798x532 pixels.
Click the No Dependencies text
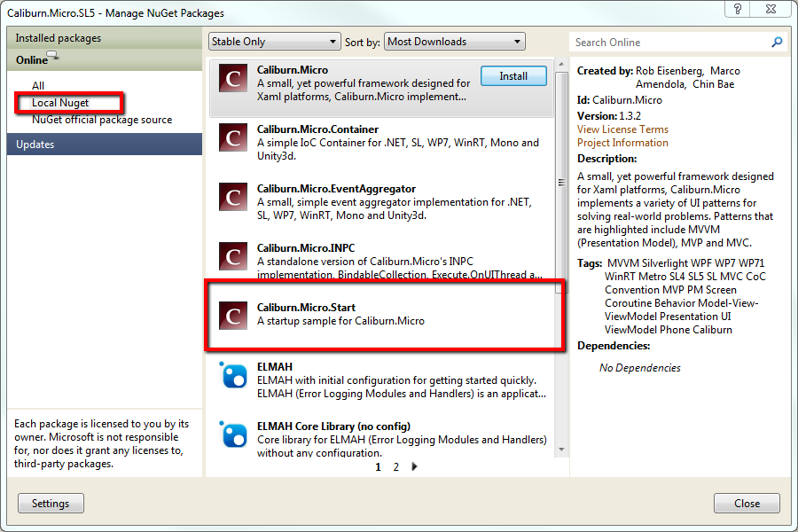click(x=639, y=368)
